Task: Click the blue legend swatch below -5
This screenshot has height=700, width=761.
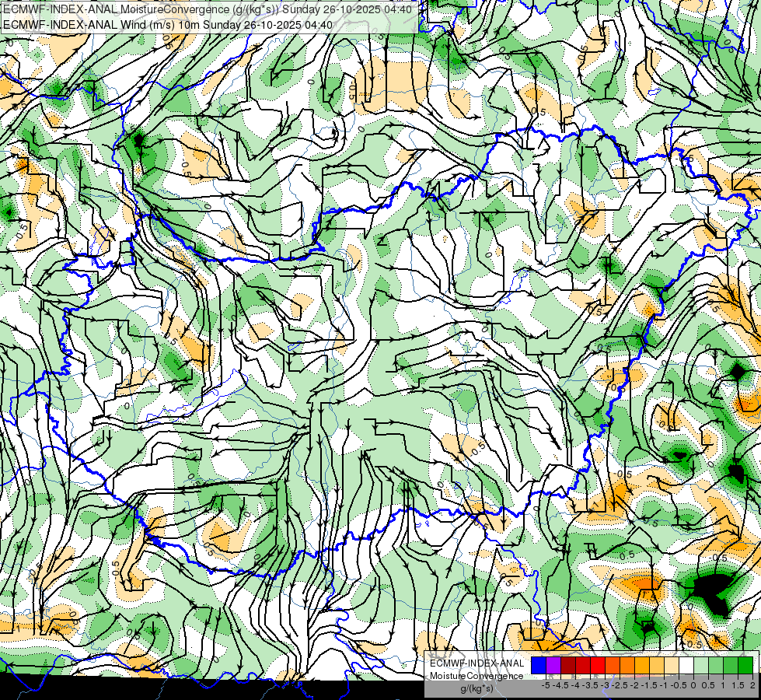Action: click(x=539, y=666)
